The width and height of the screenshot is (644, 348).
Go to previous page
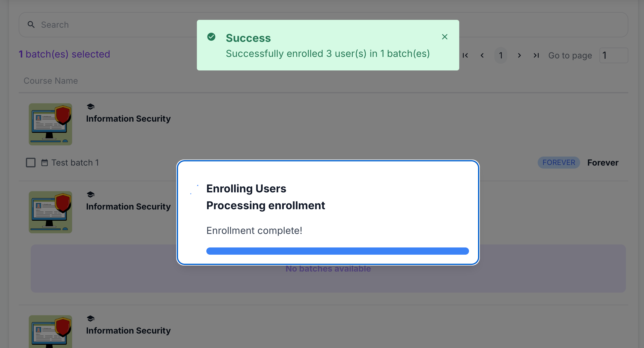482,55
